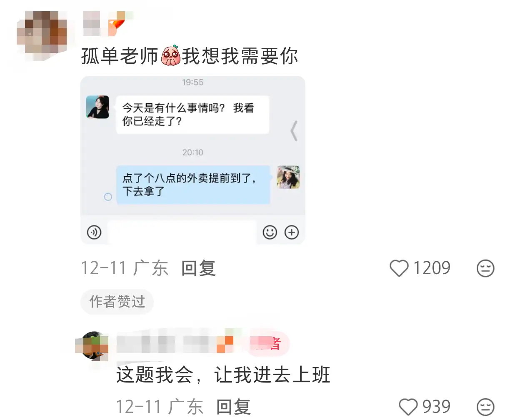Click the gray collapse chevron in chat image
Image resolution: width=525 pixels, height=420 pixels.
[x=294, y=131]
